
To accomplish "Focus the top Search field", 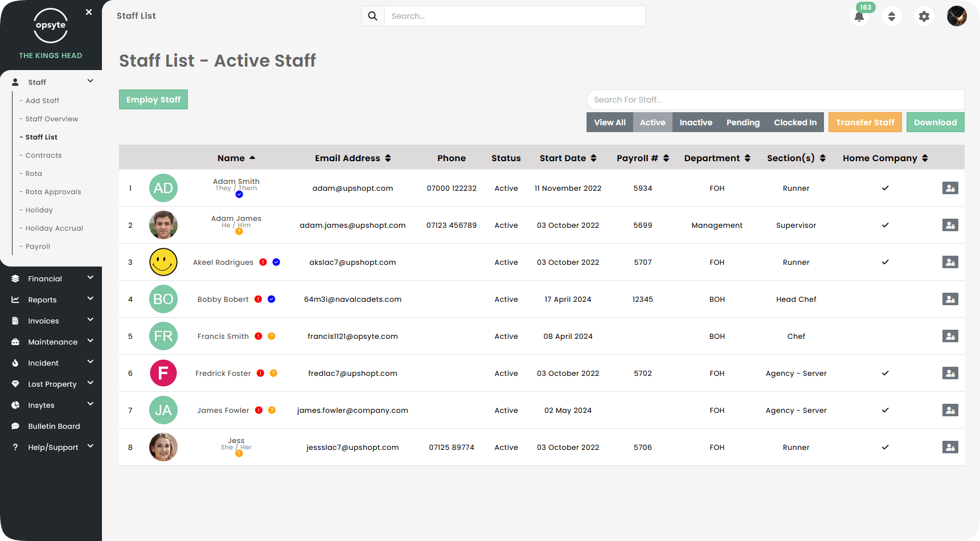I will 515,16.
